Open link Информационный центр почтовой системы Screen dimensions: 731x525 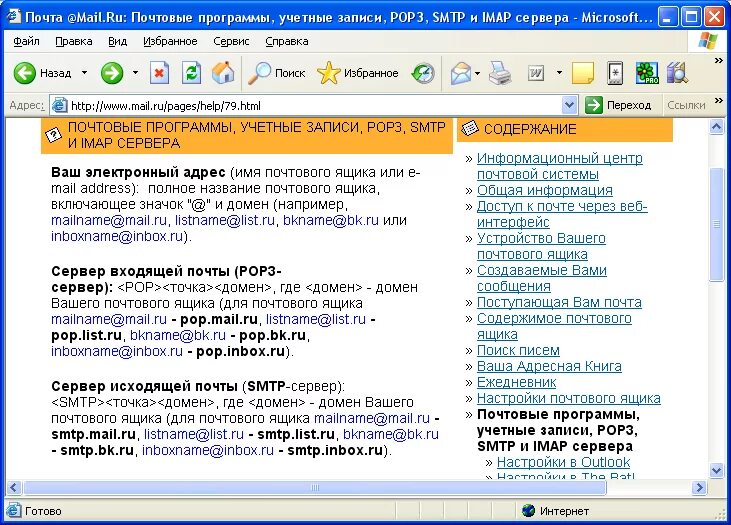(x=559, y=166)
